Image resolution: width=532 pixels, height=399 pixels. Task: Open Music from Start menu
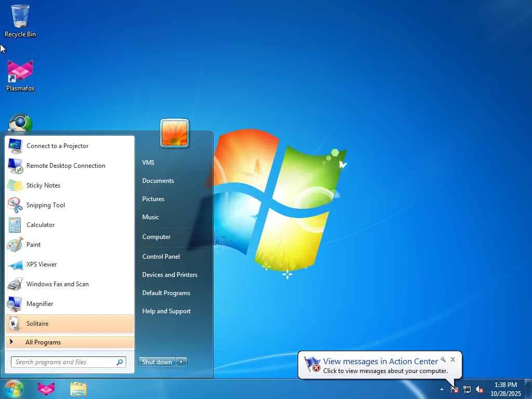pos(150,217)
